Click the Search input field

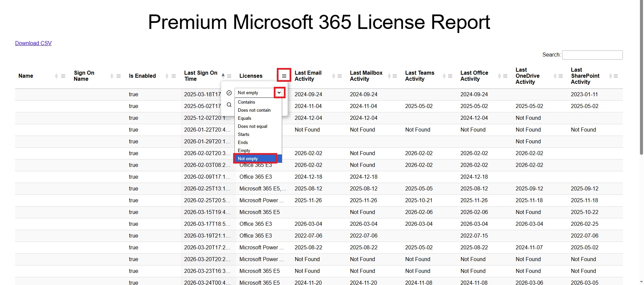592,55
